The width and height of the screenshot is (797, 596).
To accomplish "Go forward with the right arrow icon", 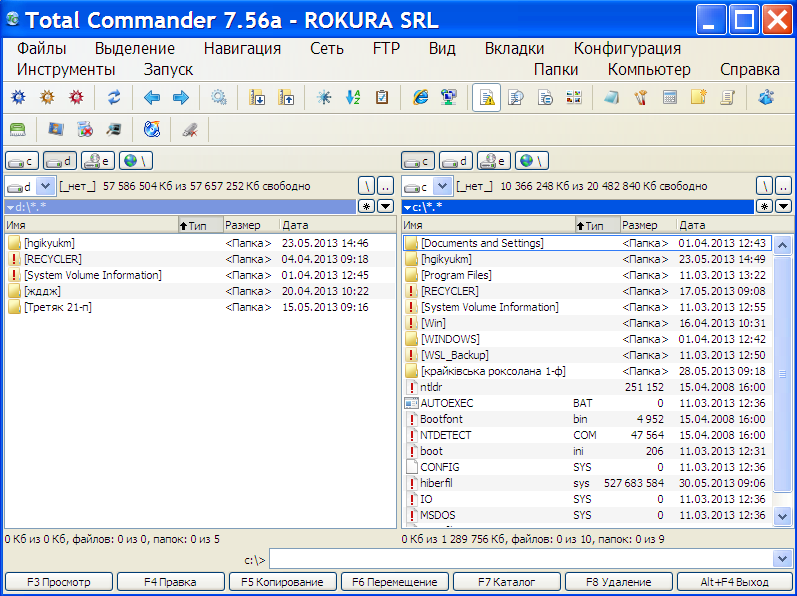I will click(x=180, y=97).
